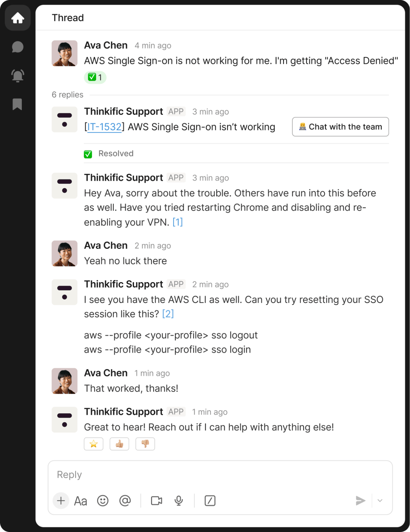Mention someone using the @ icon

[125, 500]
